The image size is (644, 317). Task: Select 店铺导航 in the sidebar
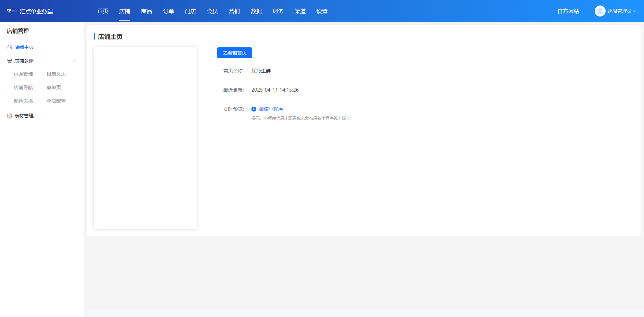[23, 87]
